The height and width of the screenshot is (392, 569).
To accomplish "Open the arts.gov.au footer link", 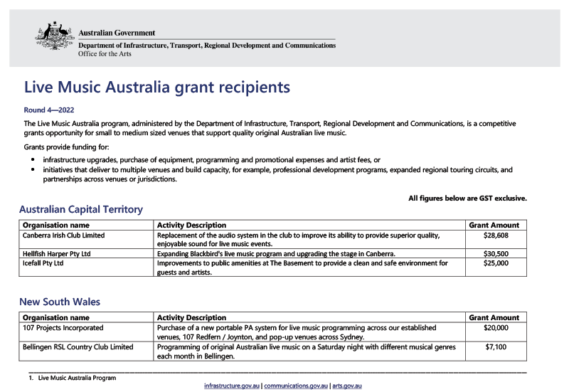I will pyautogui.click(x=347, y=386).
